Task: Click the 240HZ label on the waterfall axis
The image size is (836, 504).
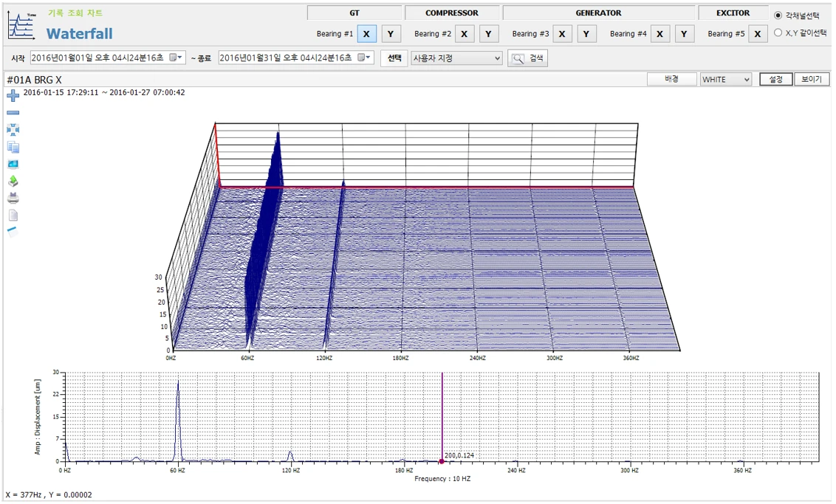Action: (x=478, y=358)
